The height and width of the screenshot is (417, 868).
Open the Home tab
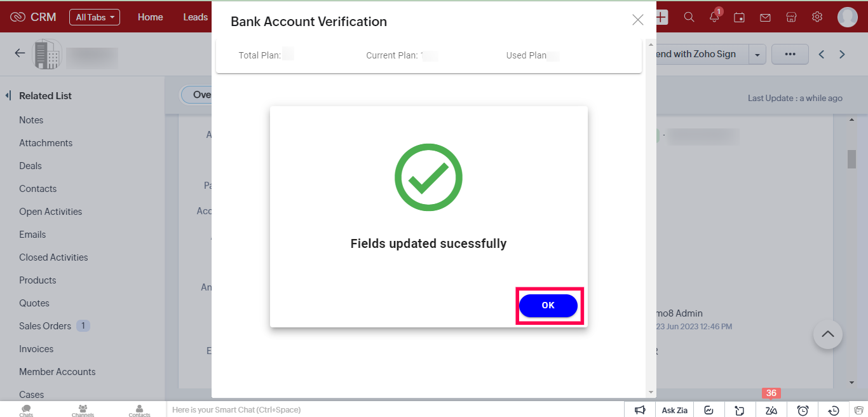pyautogui.click(x=151, y=17)
